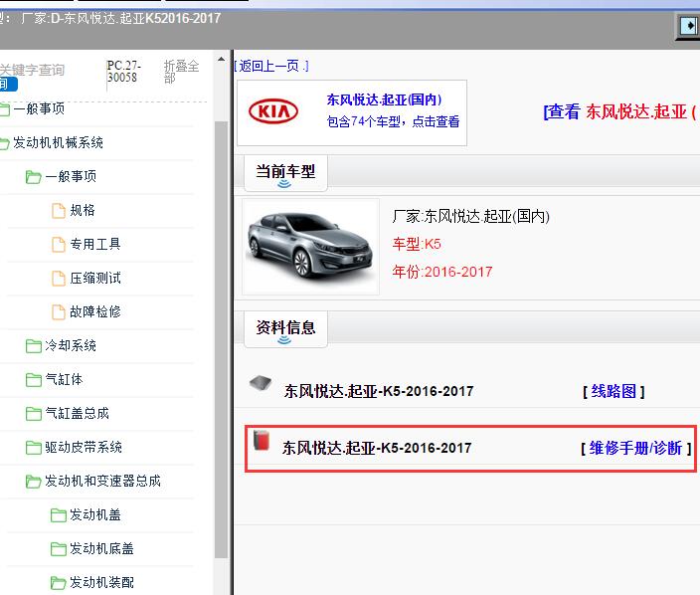Click the 厂家:东风悦达.起亚(国内) text

470,217
